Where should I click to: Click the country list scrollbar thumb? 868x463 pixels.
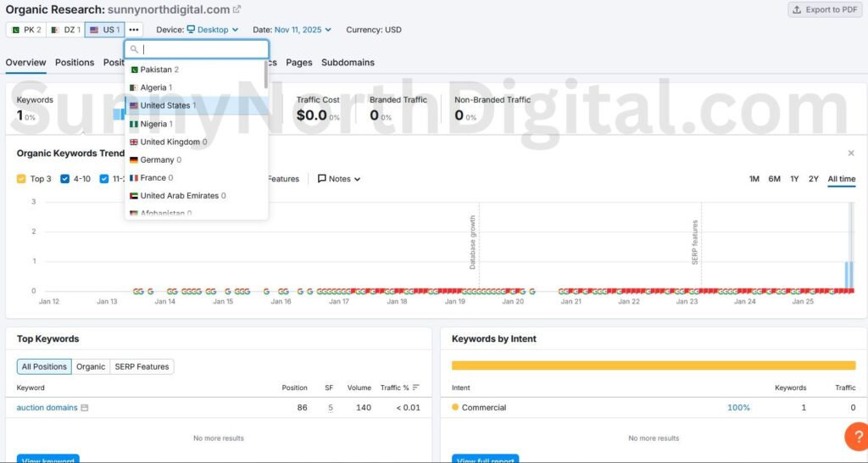click(x=265, y=75)
